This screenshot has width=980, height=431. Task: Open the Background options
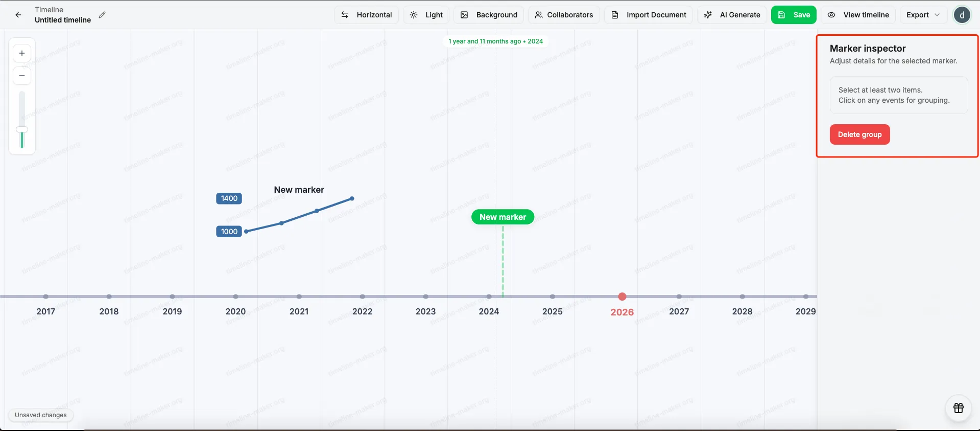coord(489,15)
